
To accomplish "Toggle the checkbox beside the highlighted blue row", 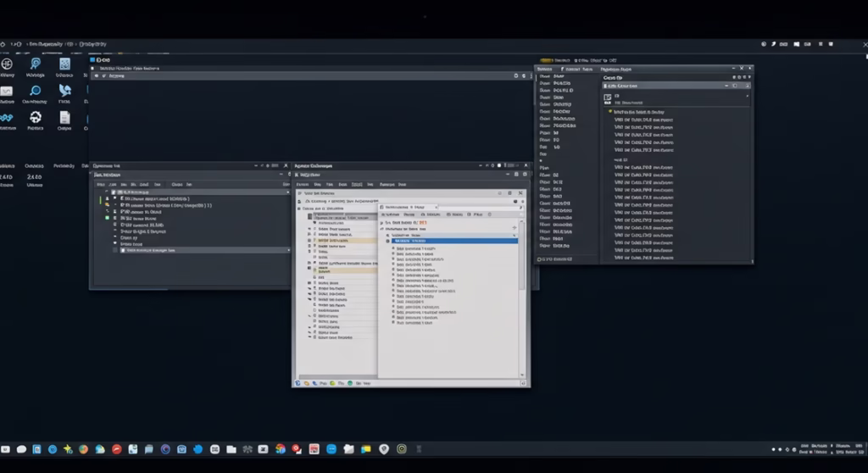I will click(x=389, y=241).
